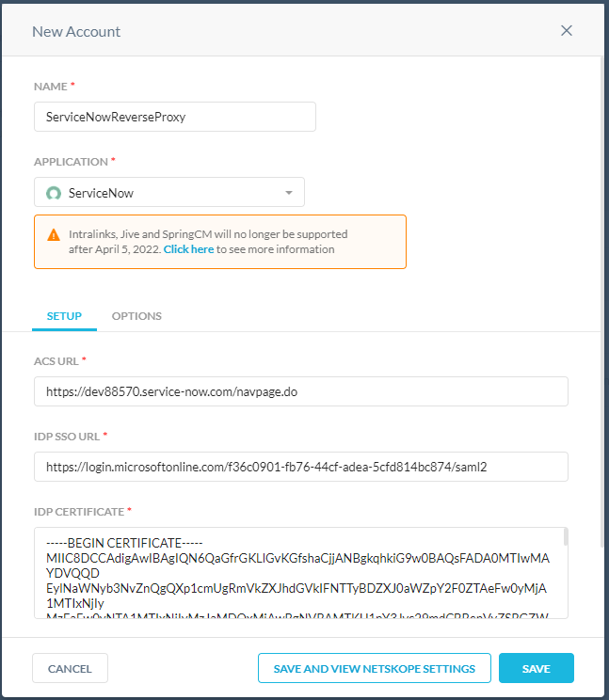Edit the Name input field
The height and width of the screenshot is (700, 609).
174,117
